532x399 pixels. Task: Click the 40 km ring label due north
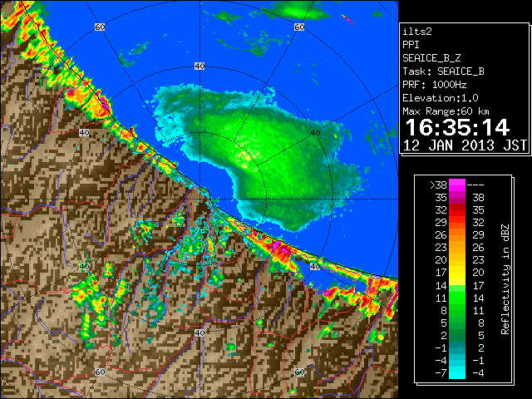click(199, 66)
